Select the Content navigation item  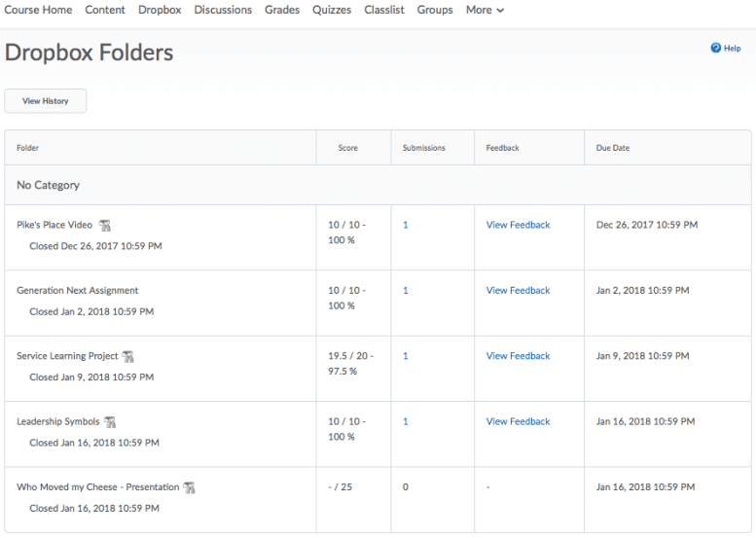point(105,10)
